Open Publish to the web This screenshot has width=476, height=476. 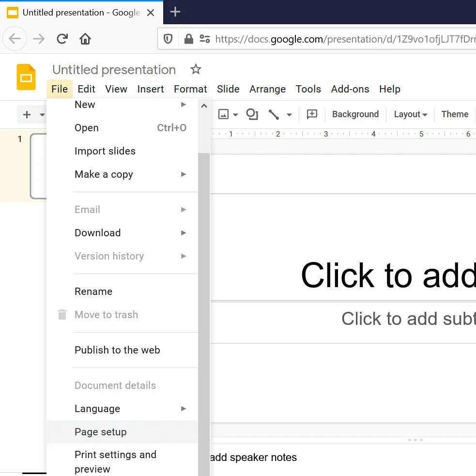(x=117, y=350)
